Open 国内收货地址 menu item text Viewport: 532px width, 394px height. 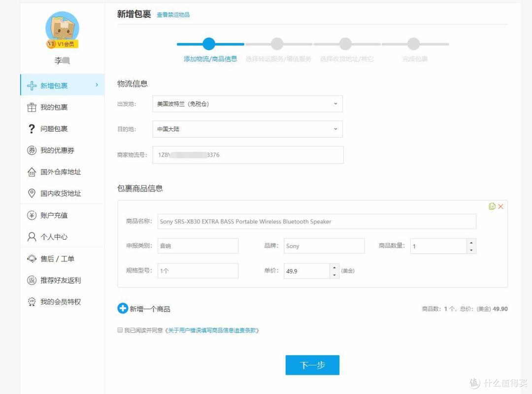point(61,193)
